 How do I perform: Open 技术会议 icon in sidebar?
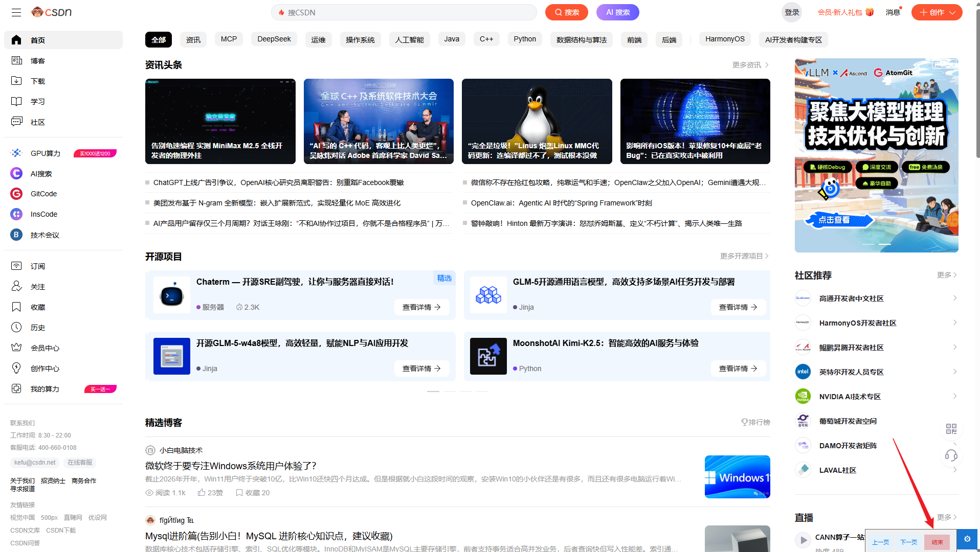tap(16, 235)
